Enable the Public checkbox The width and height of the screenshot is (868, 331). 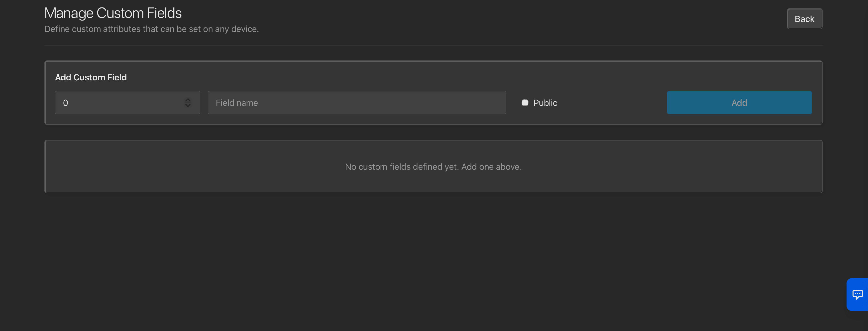point(525,102)
